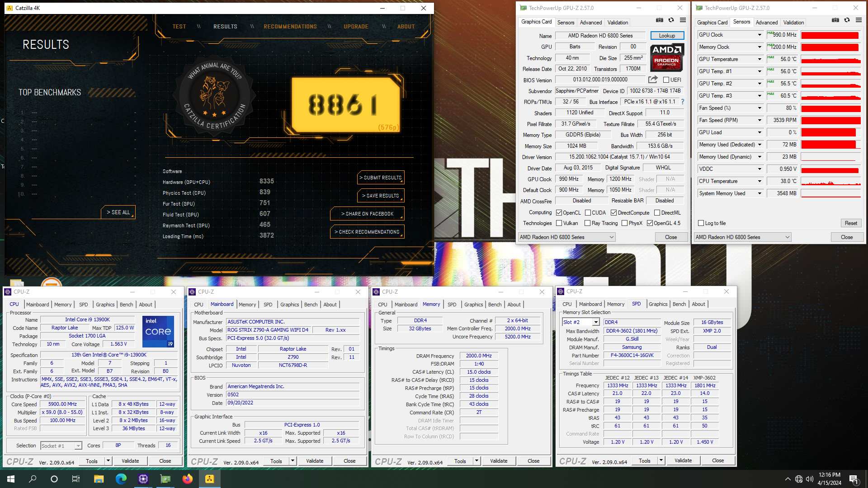The height and width of the screenshot is (488, 868).
Task: Expand Fan Speed (RPM) sensor dropdown
Action: tap(759, 120)
